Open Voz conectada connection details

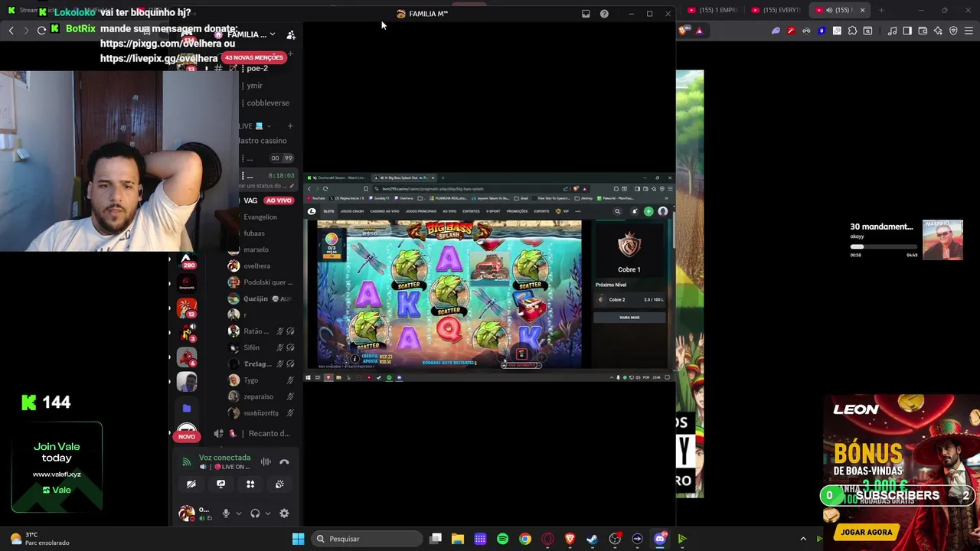(224, 458)
